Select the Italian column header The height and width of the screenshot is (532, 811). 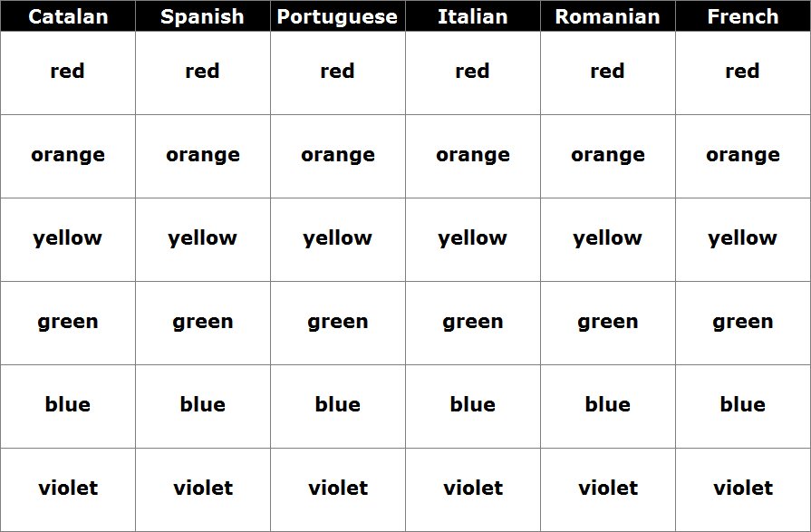[x=473, y=16]
